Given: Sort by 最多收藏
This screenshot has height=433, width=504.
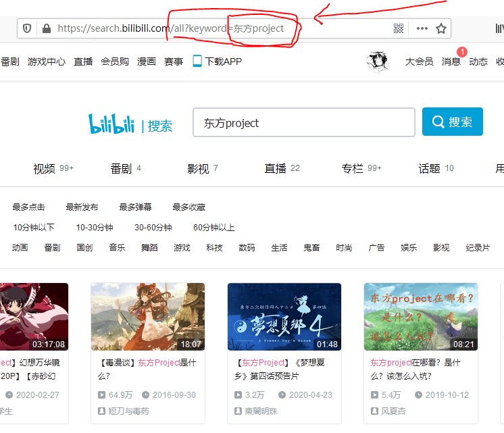Looking at the screenshot, I should pos(188,207).
